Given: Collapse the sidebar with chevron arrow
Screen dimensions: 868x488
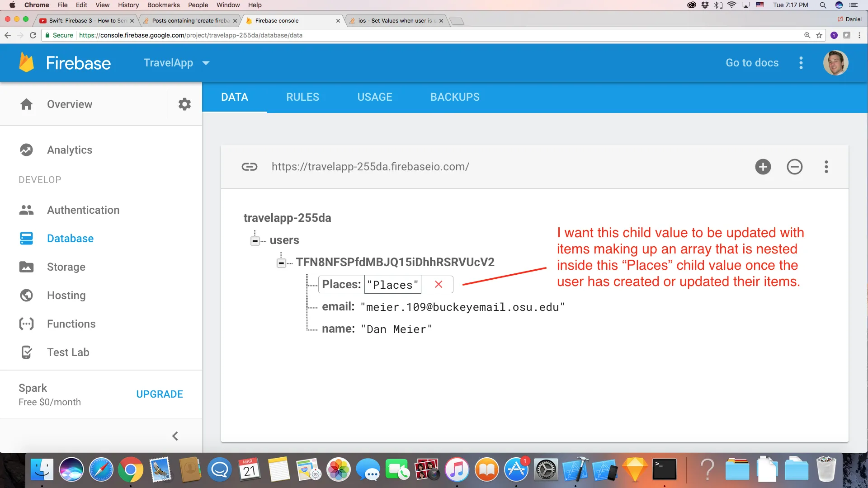Looking at the screenshot, I should 175,436.
